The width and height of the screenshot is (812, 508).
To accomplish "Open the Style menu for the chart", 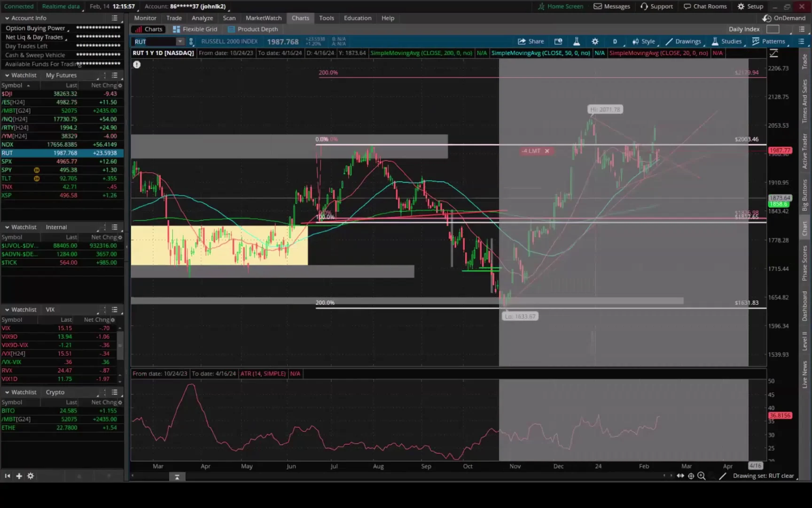I will coord(644,41).
